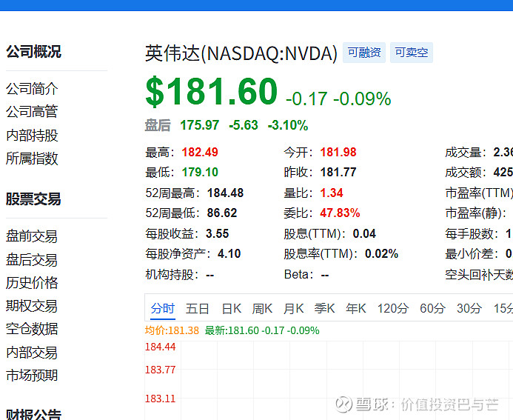Viewport: 513px width, 420px height.
Task: Switch to the 周K chart tab
Action: click(x=262, y=308)
